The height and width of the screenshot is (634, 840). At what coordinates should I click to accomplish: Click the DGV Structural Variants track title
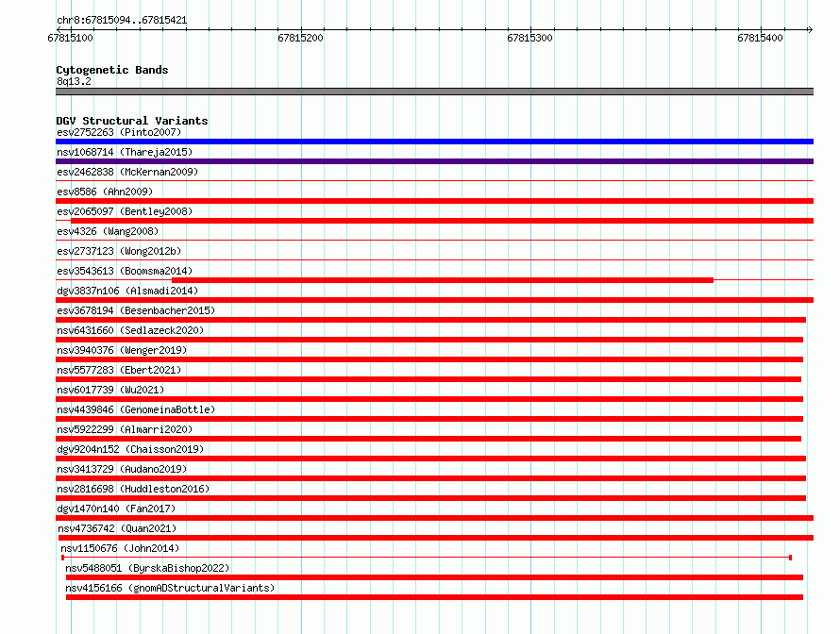tap(132, 121)
